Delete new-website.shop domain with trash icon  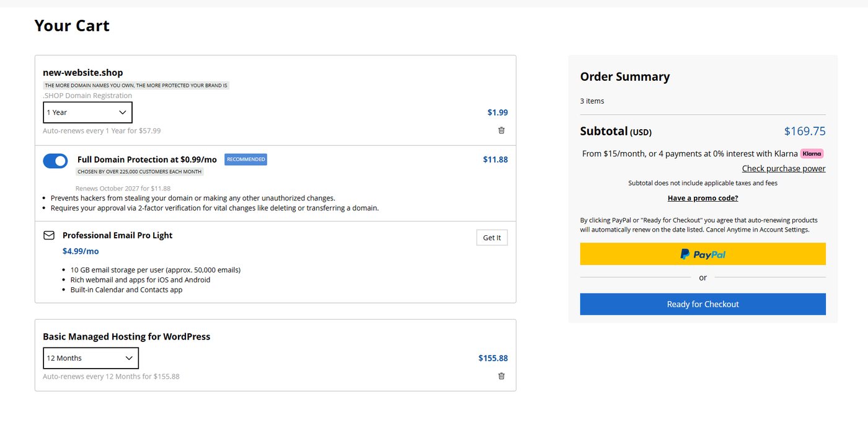pyautogui.click(x=502, y=130)
